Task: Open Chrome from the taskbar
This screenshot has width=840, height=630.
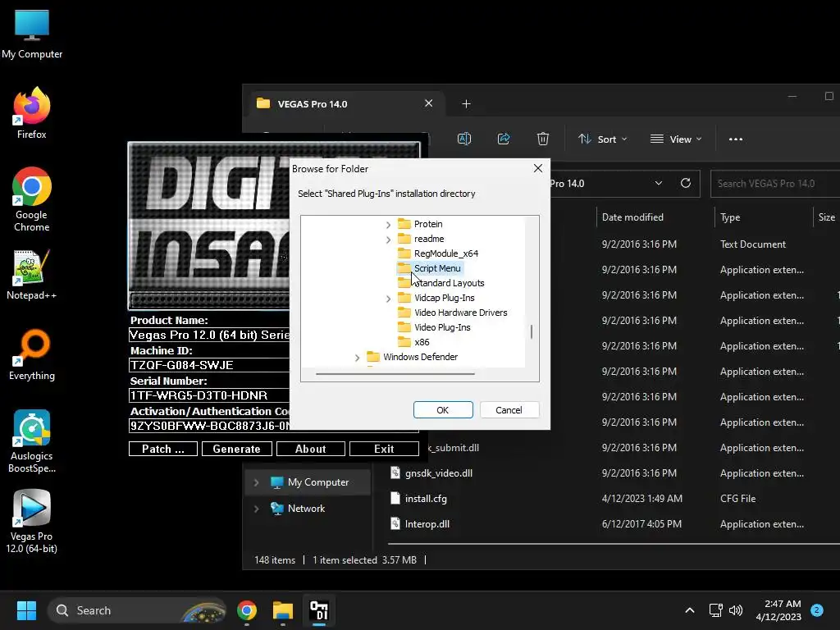Action: 246,610
